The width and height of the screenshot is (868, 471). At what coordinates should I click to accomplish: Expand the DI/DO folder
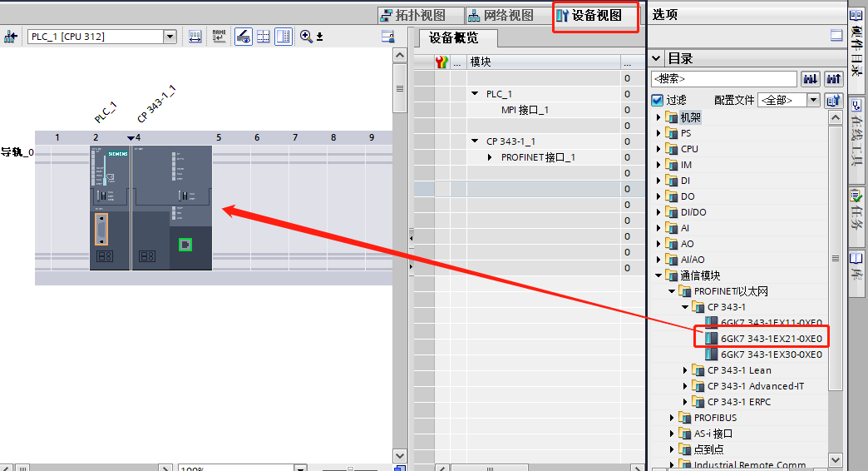click(658, 211)
